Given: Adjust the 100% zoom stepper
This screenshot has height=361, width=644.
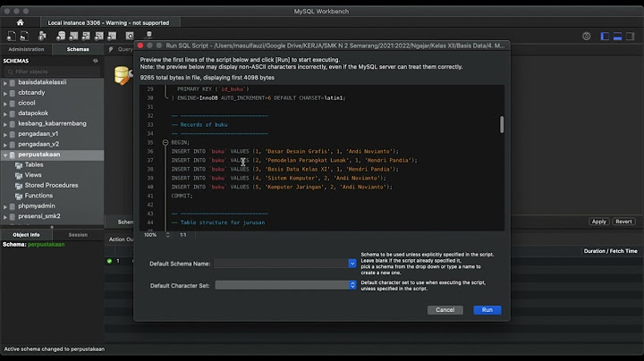Looking at the screenshot, I should [167, 235].
